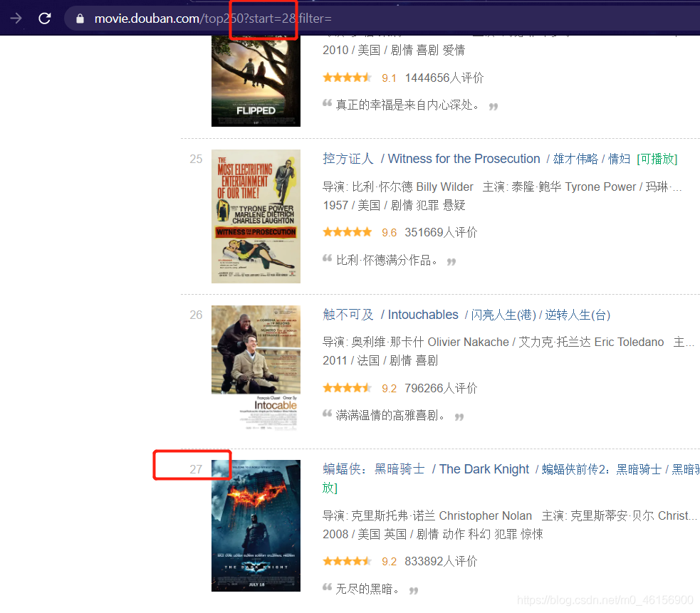Click the quote 真正的幸福是来自内心深处

coord(408,105)
